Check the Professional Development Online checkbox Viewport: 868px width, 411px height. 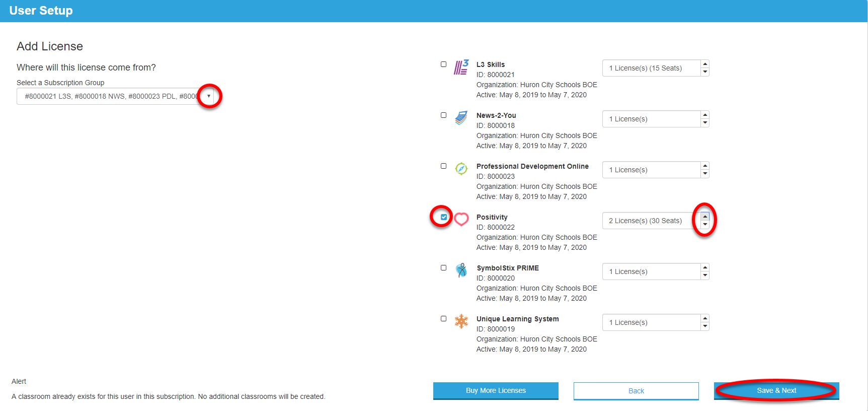(443, 166)
